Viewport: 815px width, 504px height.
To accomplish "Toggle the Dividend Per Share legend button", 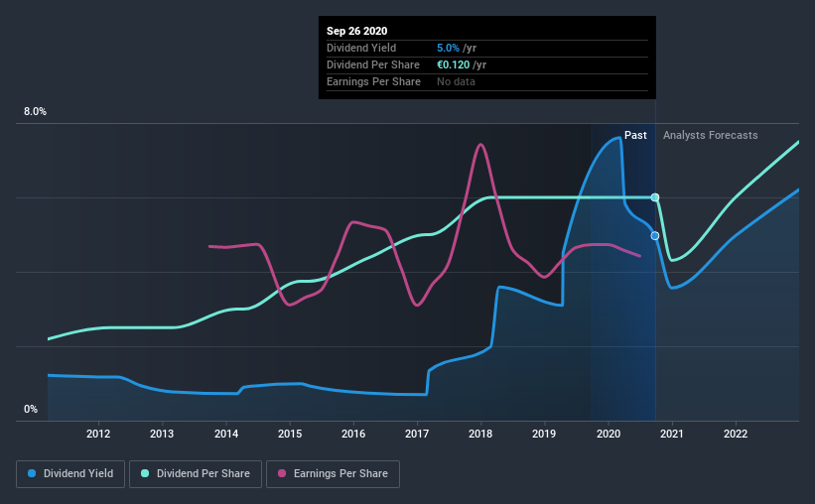I will click(x=196, y=474).
